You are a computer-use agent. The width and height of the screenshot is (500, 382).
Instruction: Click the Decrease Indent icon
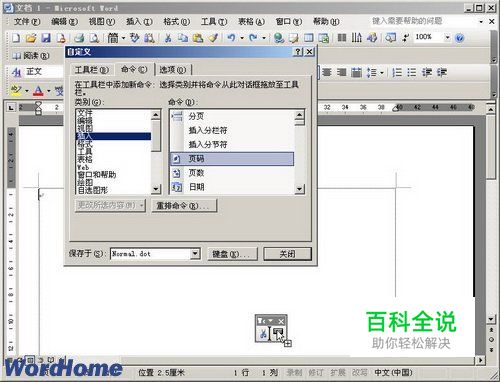coord(427,72)
